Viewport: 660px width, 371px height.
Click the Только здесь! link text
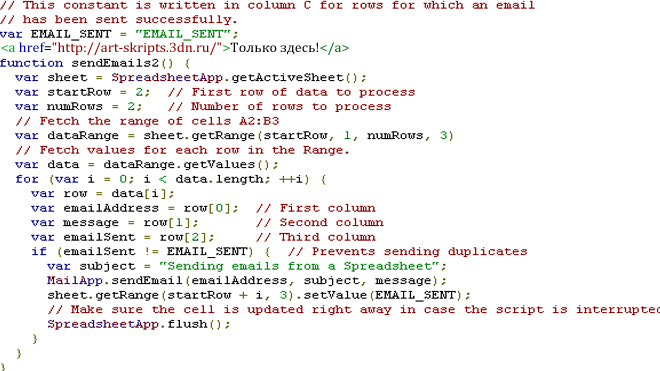pyautogui.click(x=275, y=48)
